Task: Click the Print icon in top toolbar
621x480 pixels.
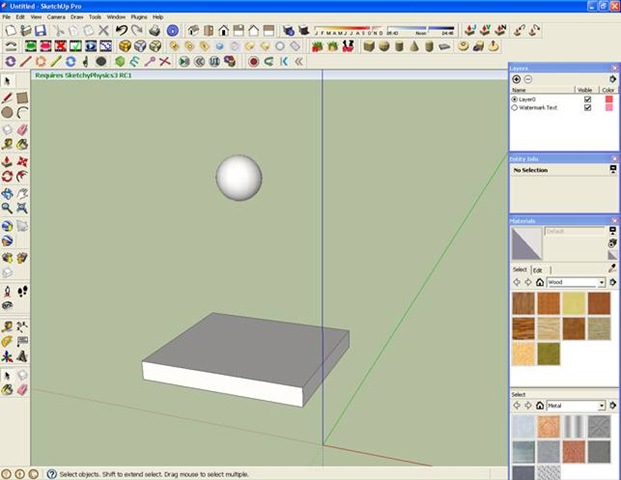Action: (154, 31)
